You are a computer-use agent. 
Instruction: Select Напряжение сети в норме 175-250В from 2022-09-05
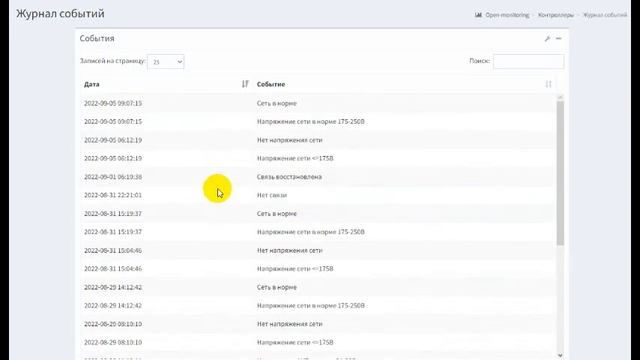tap(311, 122)
